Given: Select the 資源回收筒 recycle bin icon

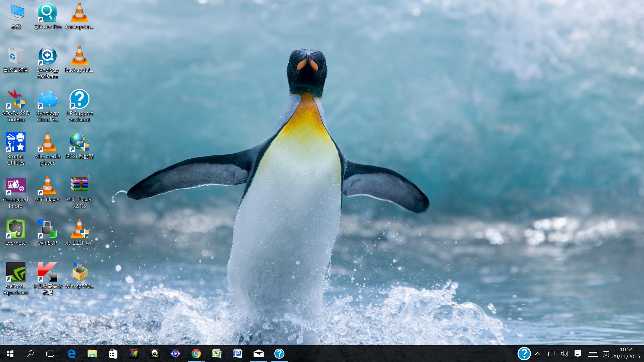Looking at the screenshot, I should (x=16, y=60).
